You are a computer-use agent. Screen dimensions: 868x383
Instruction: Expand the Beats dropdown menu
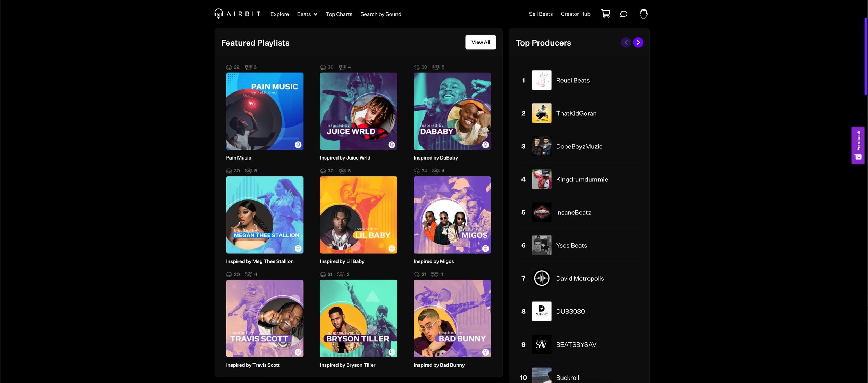307,14
